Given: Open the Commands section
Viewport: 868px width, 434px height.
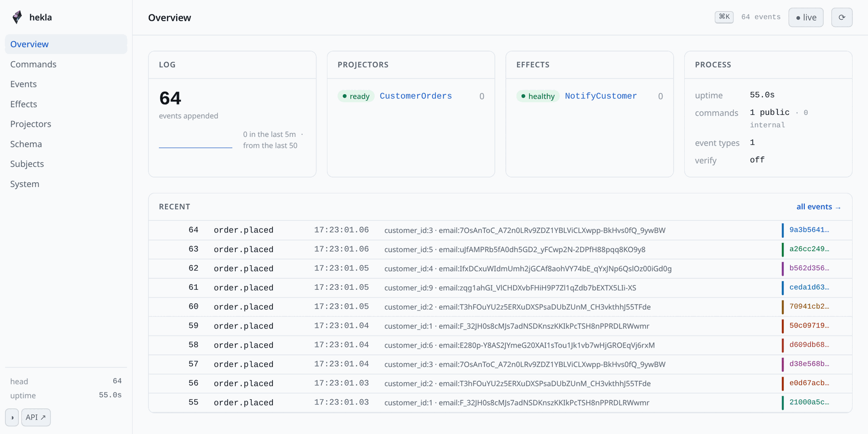Looking at the screenshot, I should point(66,64).
